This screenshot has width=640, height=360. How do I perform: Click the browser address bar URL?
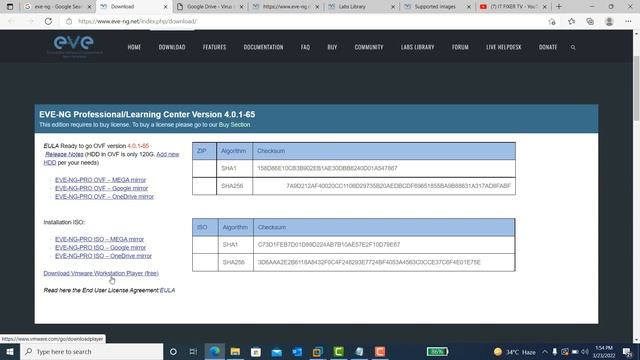pyautogui.click(x=137, y=21)
